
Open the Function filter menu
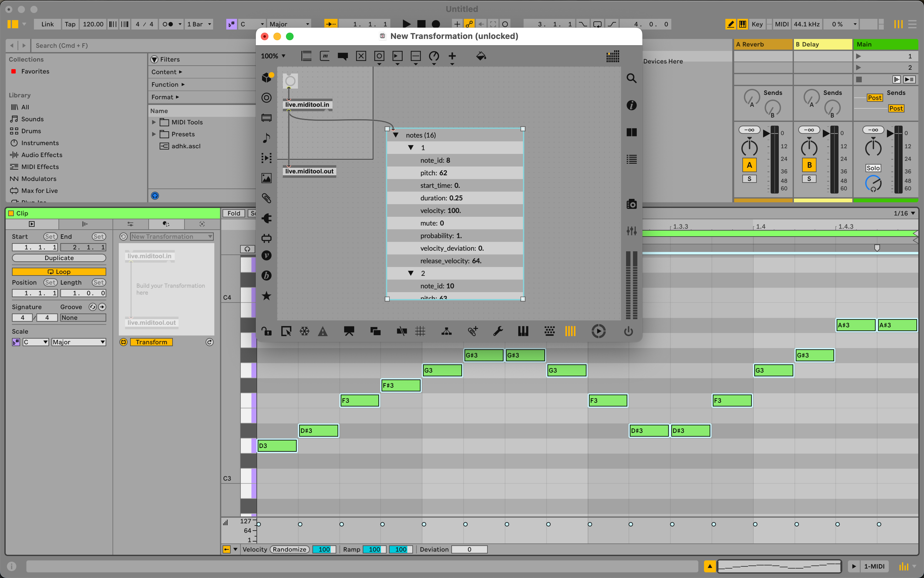168,85
